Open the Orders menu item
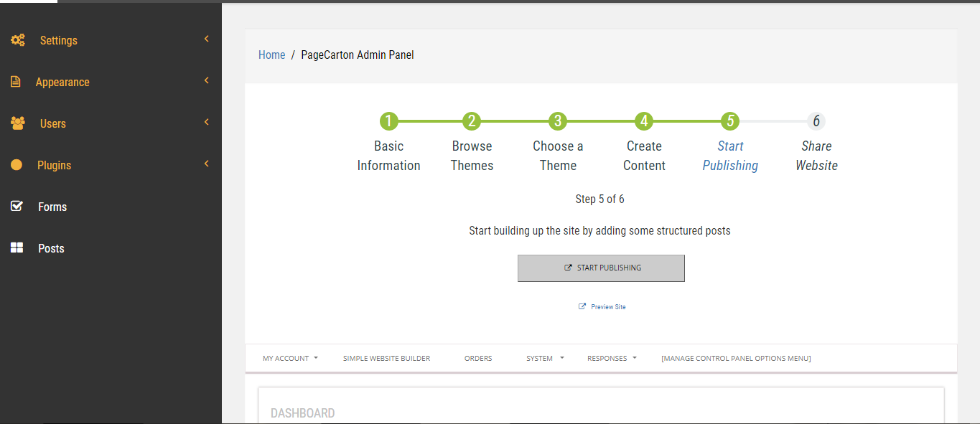This screenshot has height=424, width=980. [478, 358]
